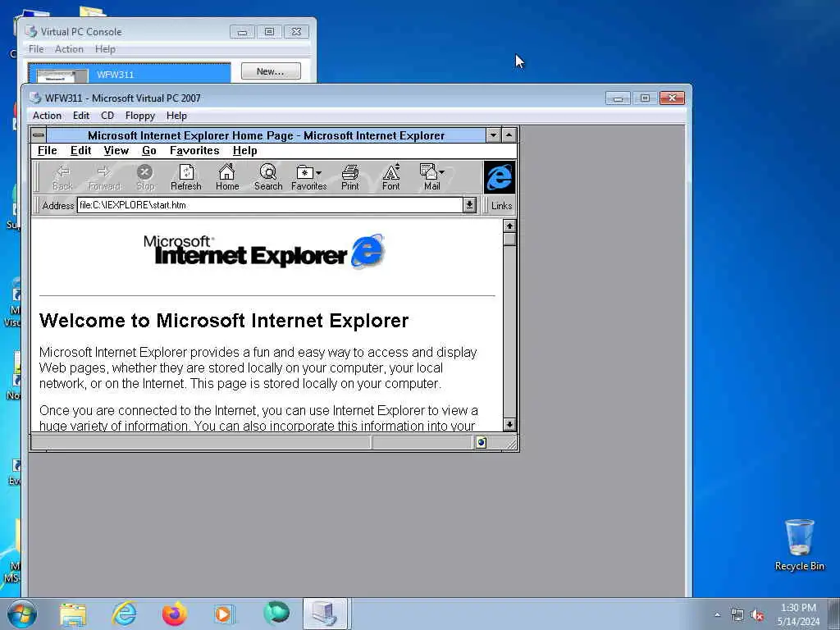Viewport: 840px width, 630px height.
Task: Open the Recycle Bin desktop icon
Action: click(x=799, y=545)
